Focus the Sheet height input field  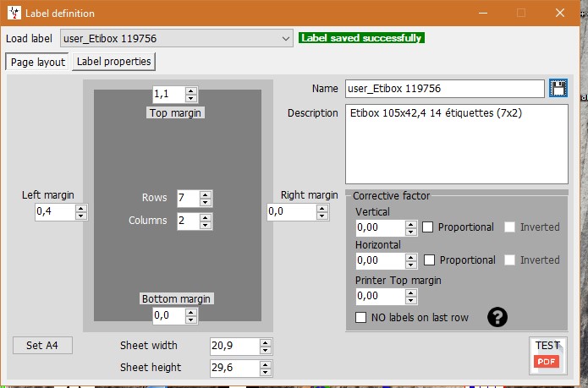pos(234,368)
